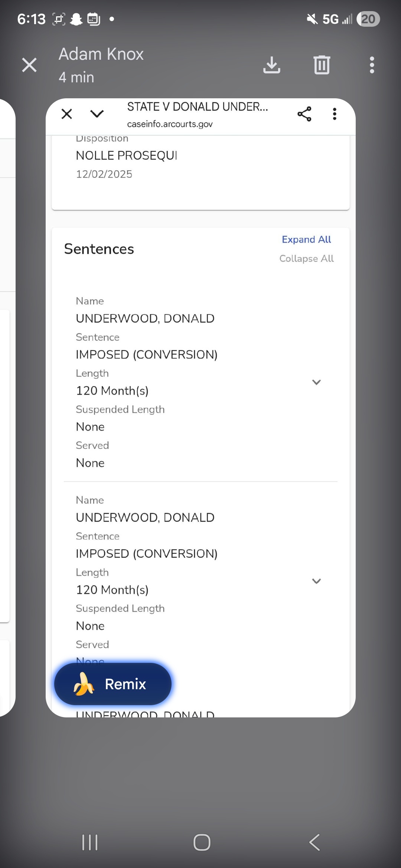This screenshot has width=401, height=868.
Task: Open browser page three-dot menu
Action: pos(335,114)
